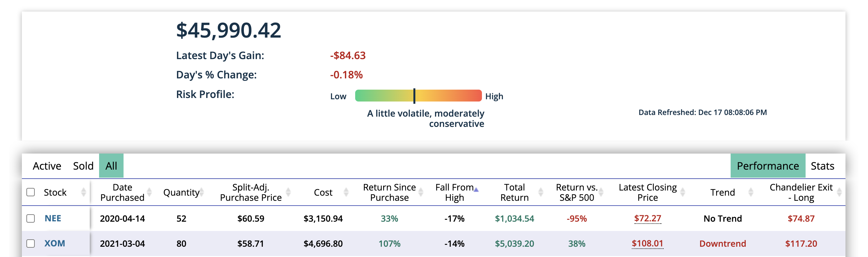
Task: Click the Cost column sort arrows
Action: pyautogui.click(x=346, y=192)
